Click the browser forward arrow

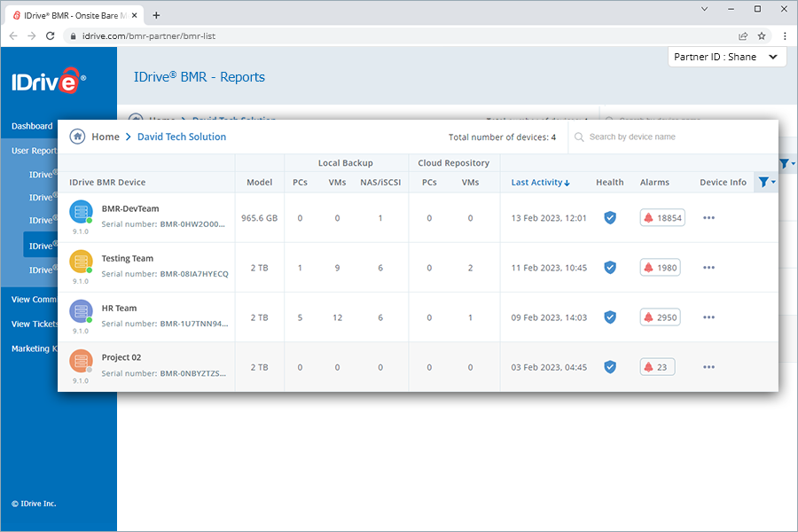(x=32, y=36)
